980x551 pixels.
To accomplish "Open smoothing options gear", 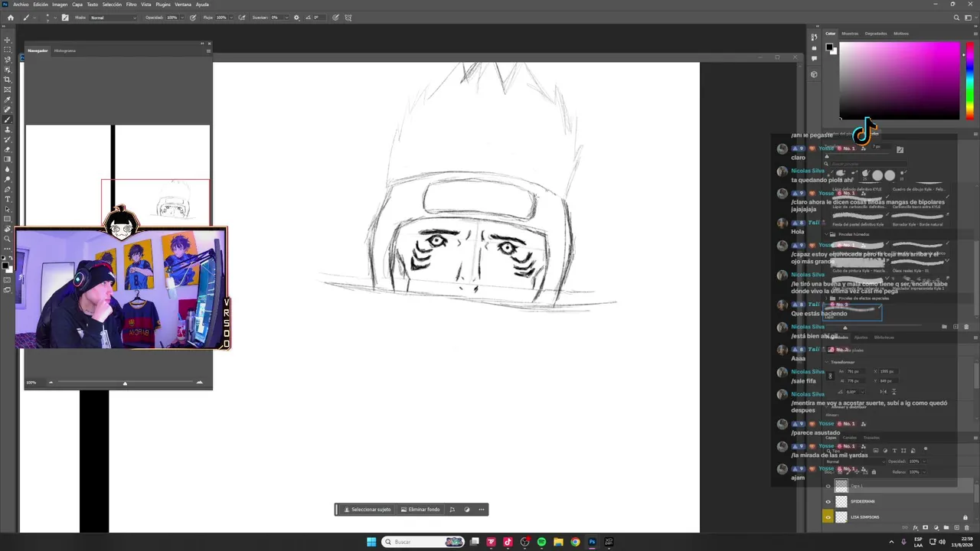I will point(296,18).
